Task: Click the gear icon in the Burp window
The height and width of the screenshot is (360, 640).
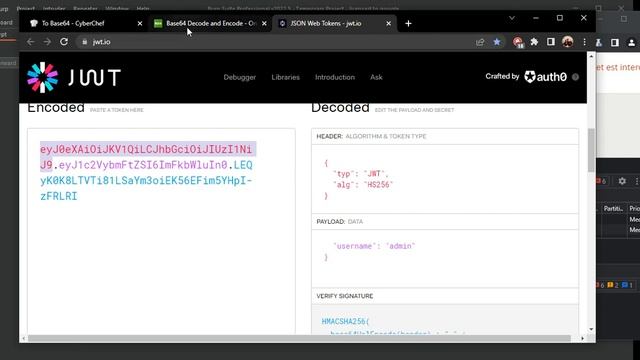Action: [622, 181]
